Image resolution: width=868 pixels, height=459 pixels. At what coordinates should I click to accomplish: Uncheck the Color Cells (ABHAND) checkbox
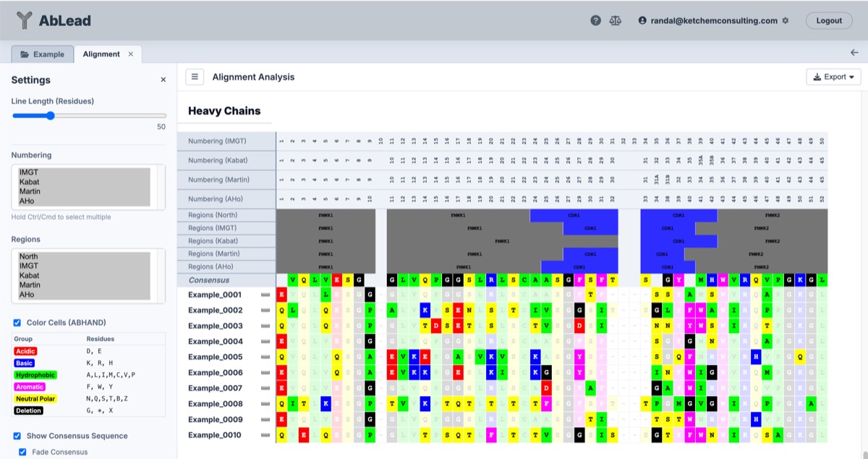[17, 323]
